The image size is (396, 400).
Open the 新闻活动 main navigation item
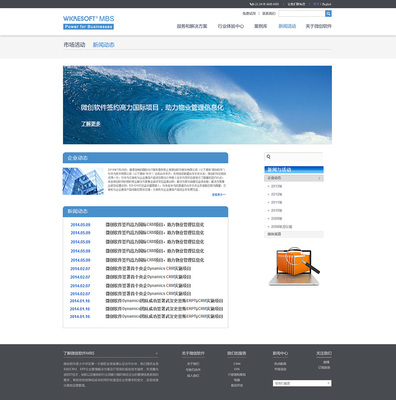pyautogui.click(x=287, y=26)
